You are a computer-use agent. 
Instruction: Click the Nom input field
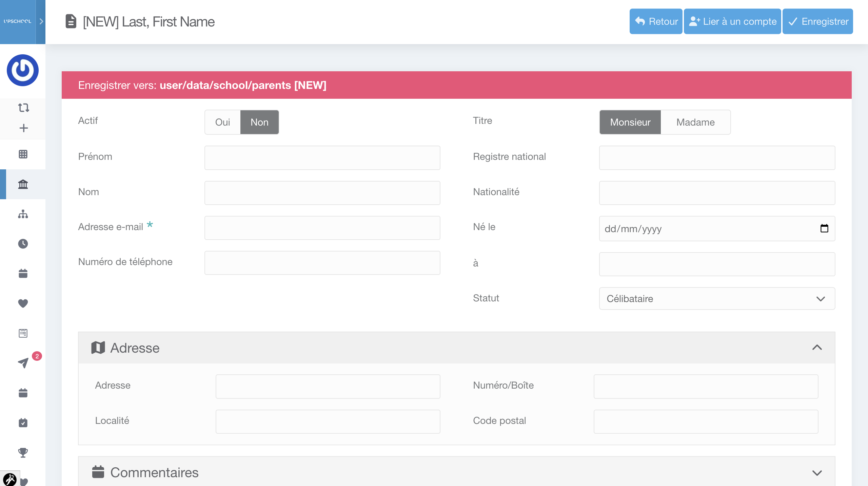[322, 193]
